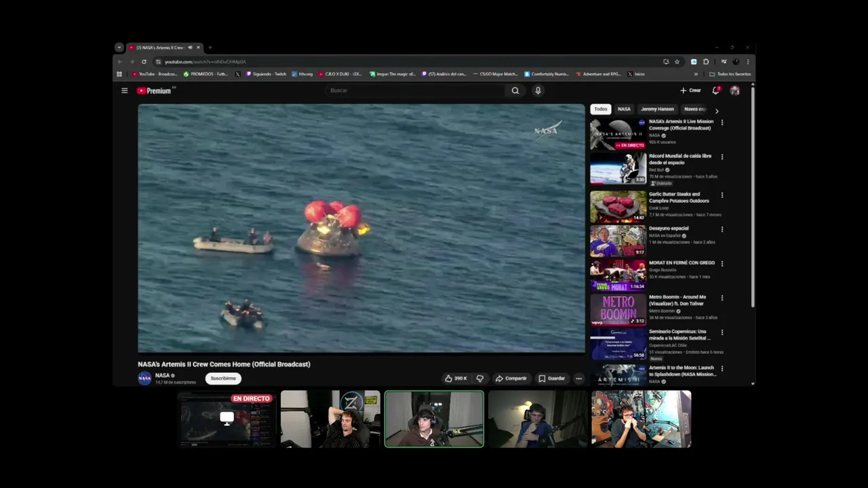Screen dimensions: 868x488
Task: Open MORAT EN FERNÉ CON GREGO title
Action: click(682, 263)
